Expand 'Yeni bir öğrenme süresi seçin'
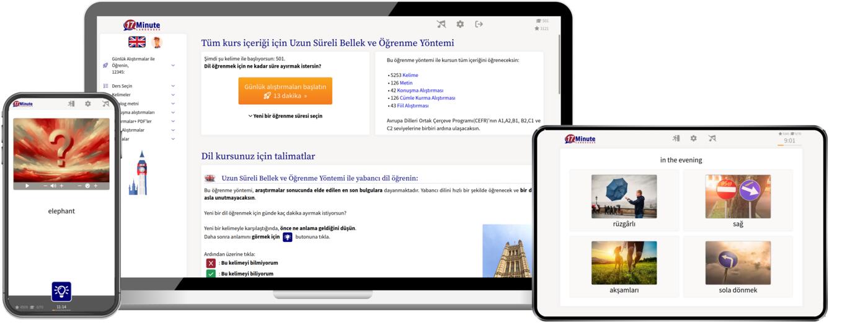This screenshot has width=868, height=330. coord(285,116)
